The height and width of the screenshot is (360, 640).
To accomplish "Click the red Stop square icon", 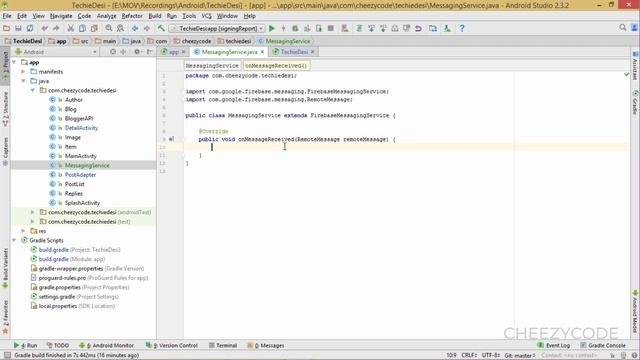I will (331, 28).
